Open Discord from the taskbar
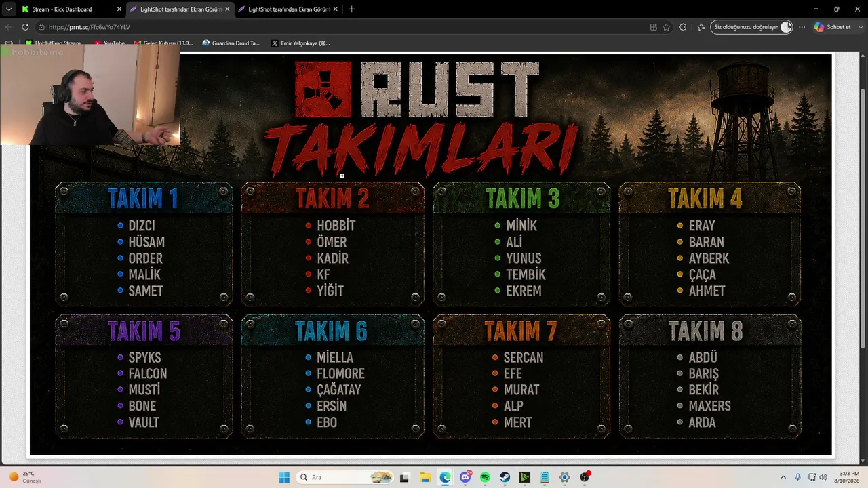868x488 pixels. click(x=465, y=477)
